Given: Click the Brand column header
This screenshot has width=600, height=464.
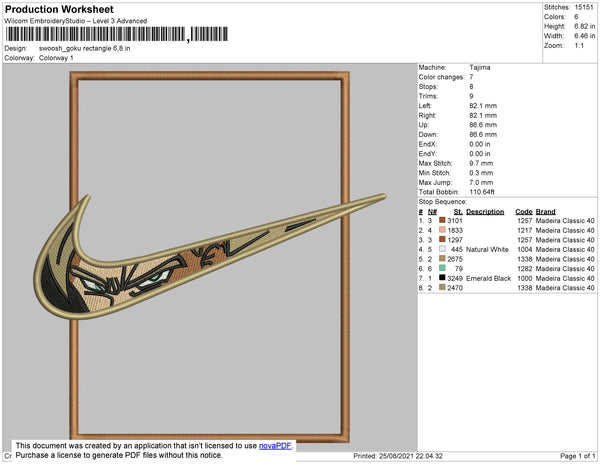Looking at the screenshot, I should (545, 212).
